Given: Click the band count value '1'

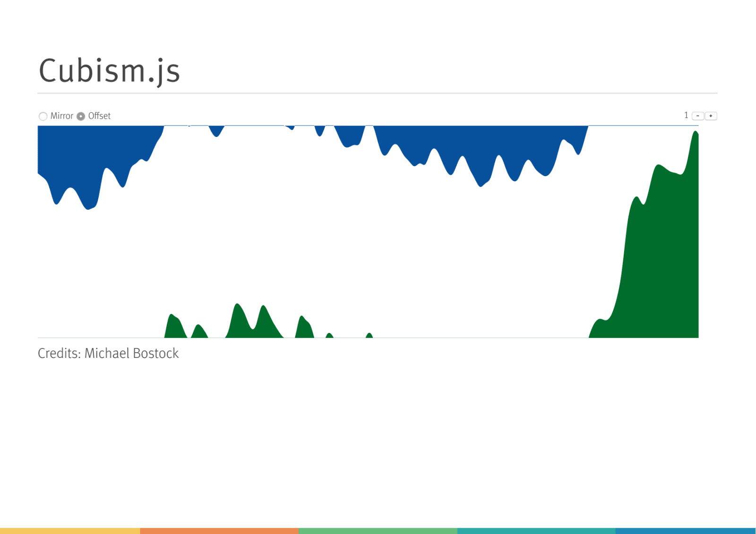Looking at the screenshot, I should (x=686, y=115).
